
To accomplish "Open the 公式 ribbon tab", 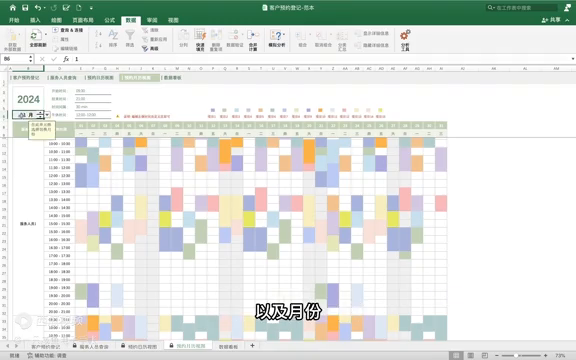I will pos(109,20).
